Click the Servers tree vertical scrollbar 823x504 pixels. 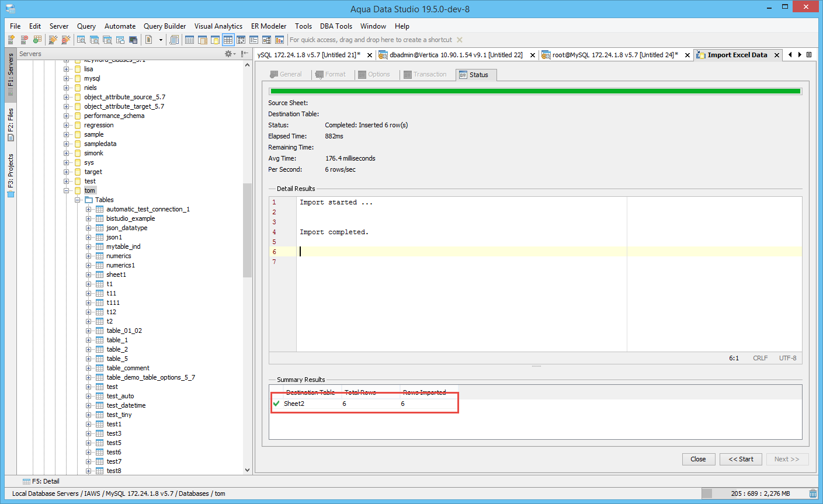pyautogui.click(x=247, y=230)
